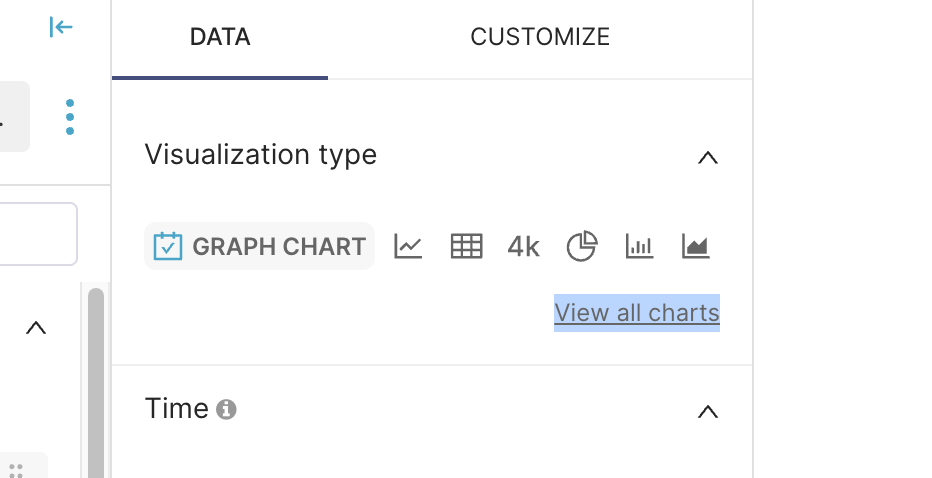This screenshot has width=932, height=478.
Task: Click the GRAPH CHART button
Action: point(260,247)
